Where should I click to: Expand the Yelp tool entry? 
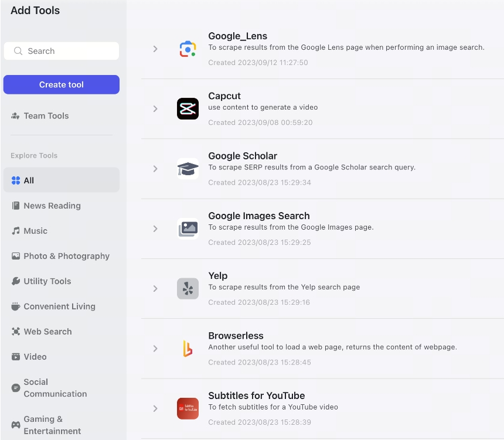[x=155, y=289]
